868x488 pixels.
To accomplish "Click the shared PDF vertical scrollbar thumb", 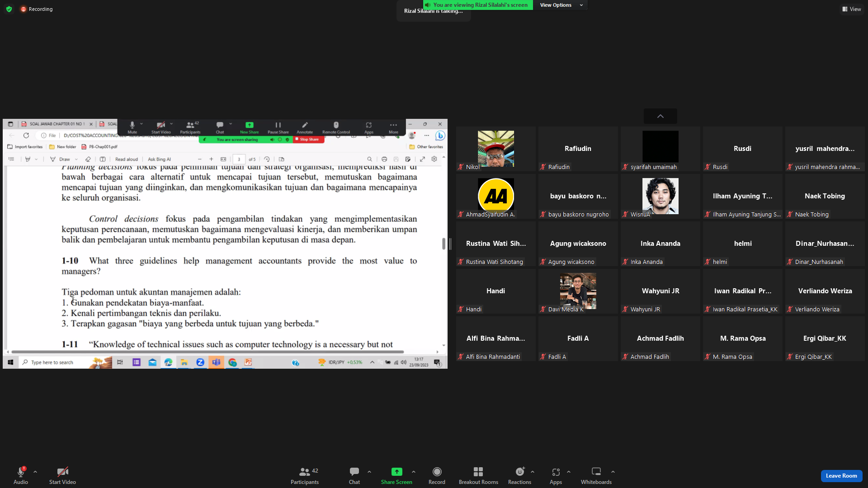I will (444, 244).
